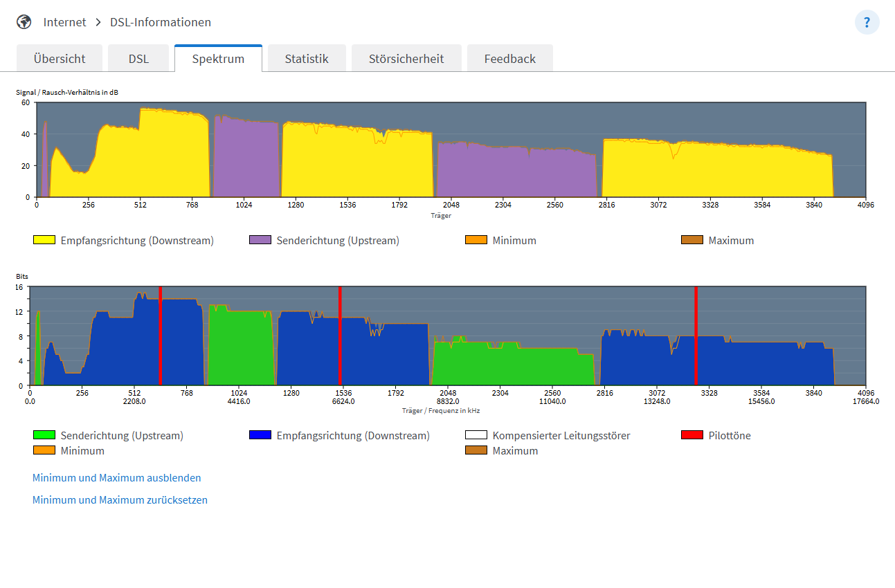Click white Kompensierter Leitungsstörer legend swatch
The image size is (895, 588).
click(476, 435)
